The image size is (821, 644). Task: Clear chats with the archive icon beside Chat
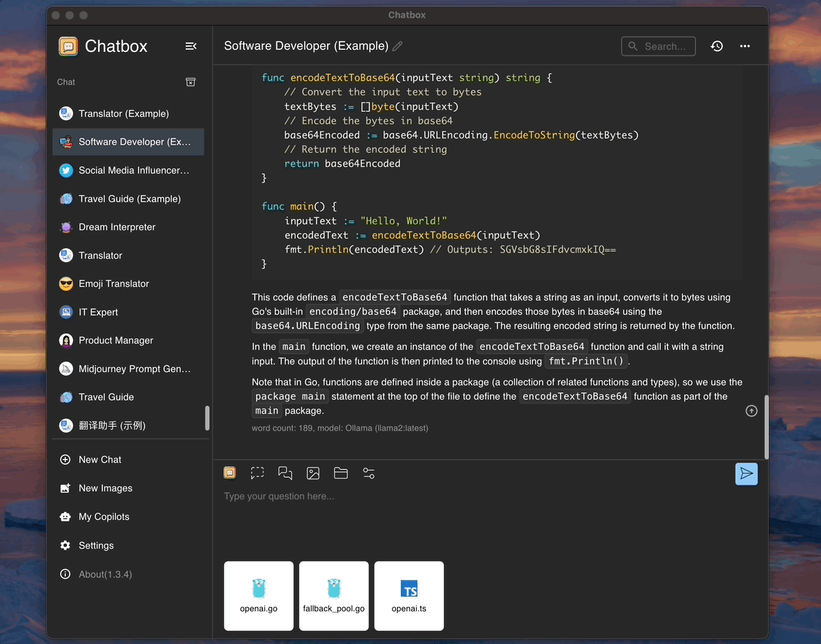pyautogui.click(x=191, y=81)
